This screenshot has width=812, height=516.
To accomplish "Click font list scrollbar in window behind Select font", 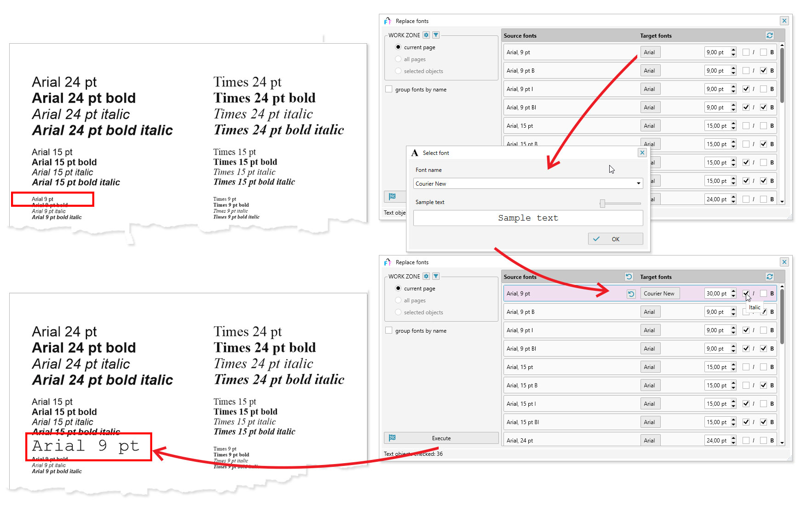I will click(x=782, y=76).
